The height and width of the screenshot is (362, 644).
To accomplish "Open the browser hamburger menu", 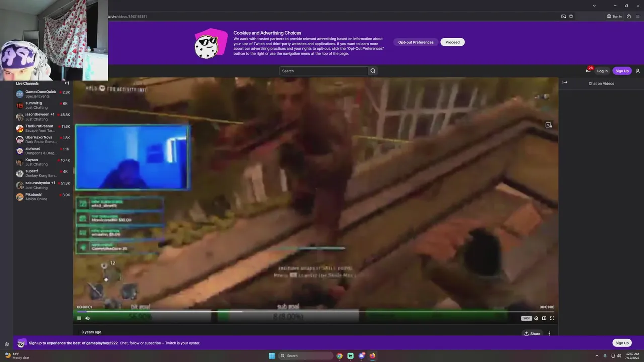I will (x=638, y=16).
